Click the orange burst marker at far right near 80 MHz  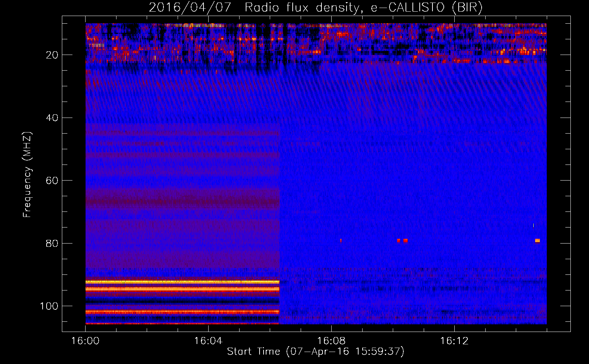537,241
